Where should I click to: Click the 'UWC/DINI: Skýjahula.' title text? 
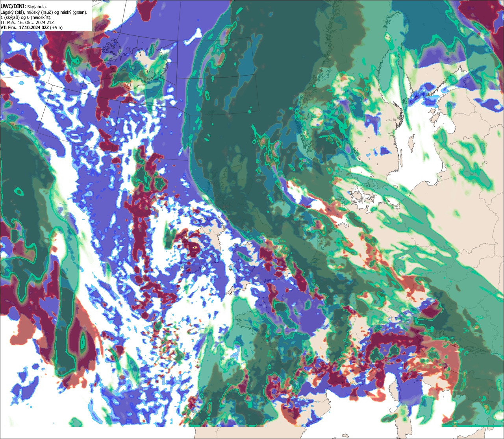coord(24,7)
